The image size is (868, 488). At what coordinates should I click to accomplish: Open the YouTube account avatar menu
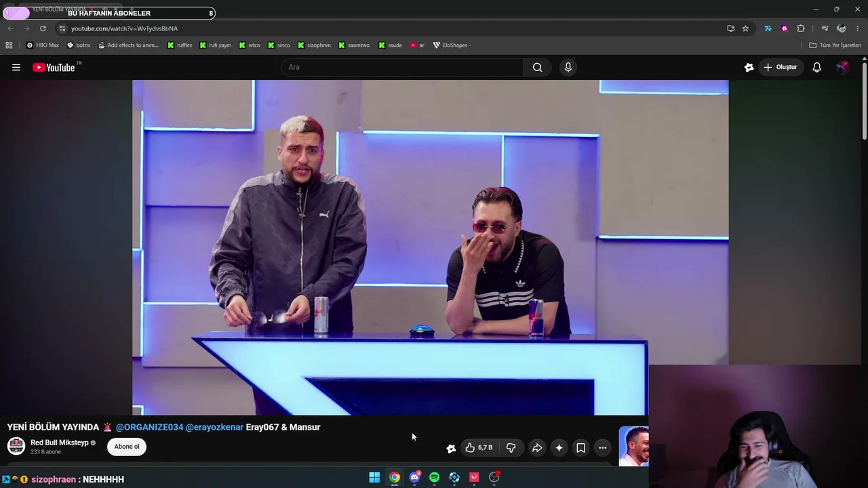(x=842, y=67)
